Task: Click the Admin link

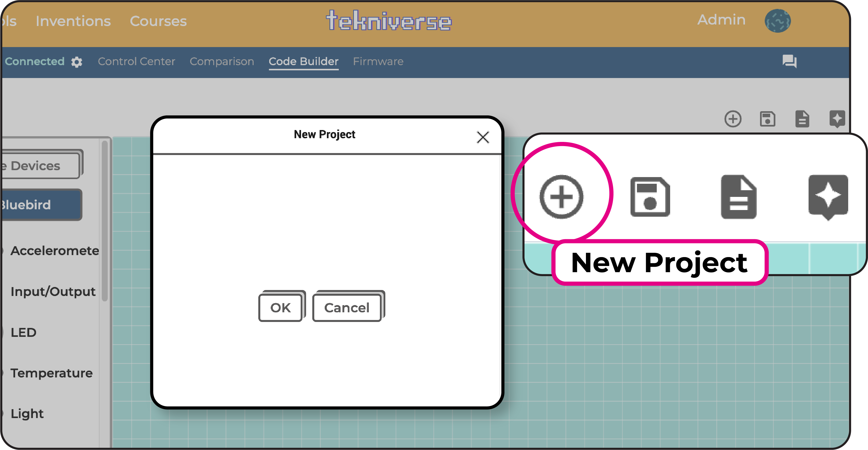Action: pyautogui.click(x=721, y=20)
